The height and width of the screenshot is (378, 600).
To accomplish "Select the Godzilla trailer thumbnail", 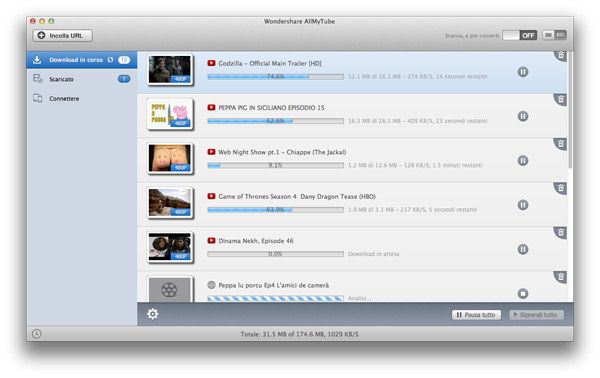I will (170, 69).
